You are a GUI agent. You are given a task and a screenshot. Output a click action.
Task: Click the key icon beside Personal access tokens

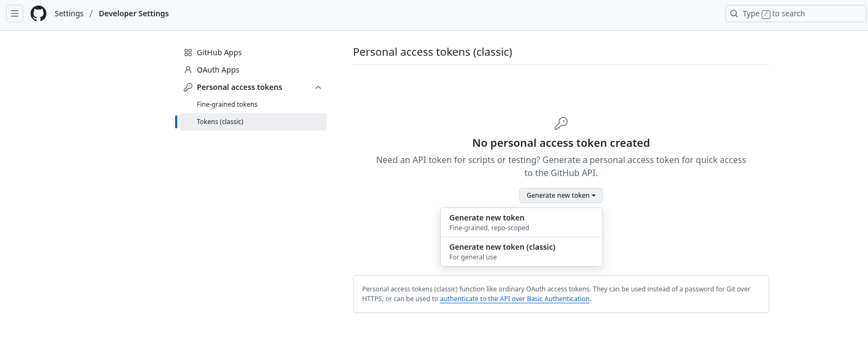click(188, 87)
